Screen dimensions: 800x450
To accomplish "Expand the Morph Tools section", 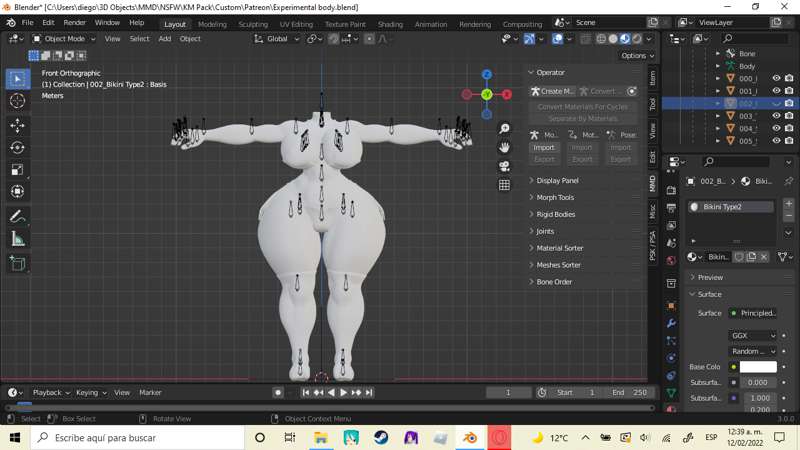I will point(555,197).
